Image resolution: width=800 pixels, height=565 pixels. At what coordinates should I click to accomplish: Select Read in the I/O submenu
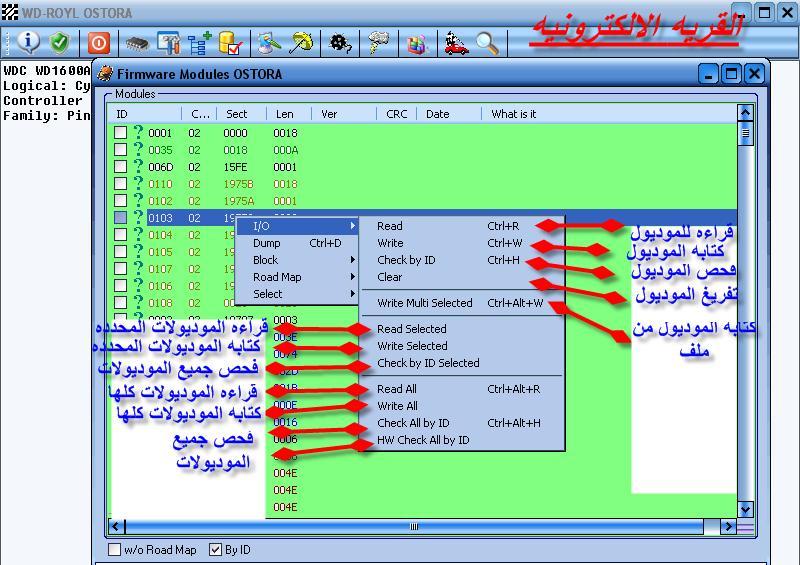coord(462,226)
